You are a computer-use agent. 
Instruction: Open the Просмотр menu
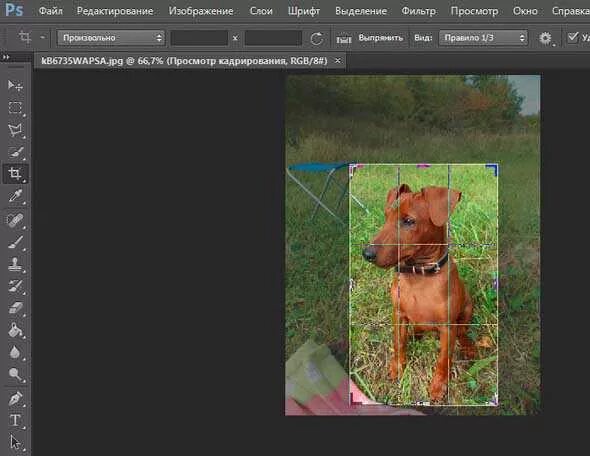[474, 11]
